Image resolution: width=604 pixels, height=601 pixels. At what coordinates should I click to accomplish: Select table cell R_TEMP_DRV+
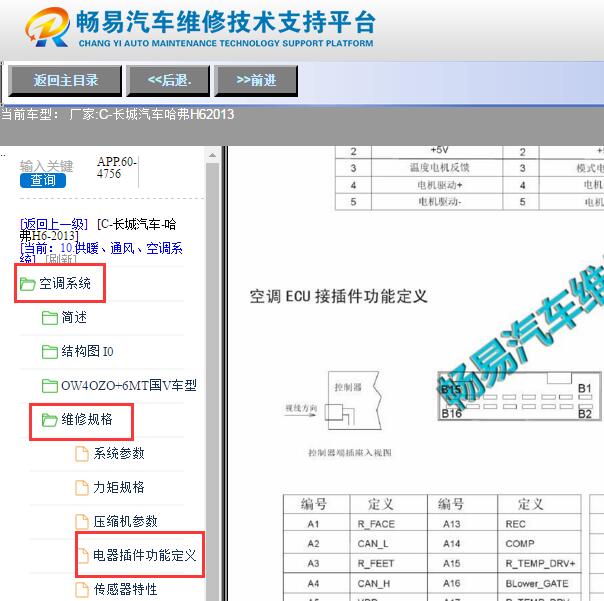(x=539, y=564)
